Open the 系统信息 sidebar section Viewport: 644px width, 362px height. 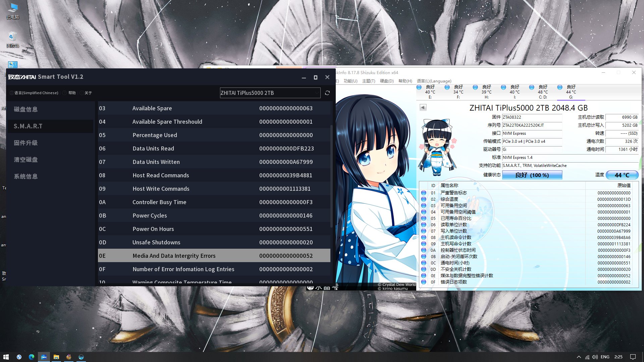pos(50,176)
